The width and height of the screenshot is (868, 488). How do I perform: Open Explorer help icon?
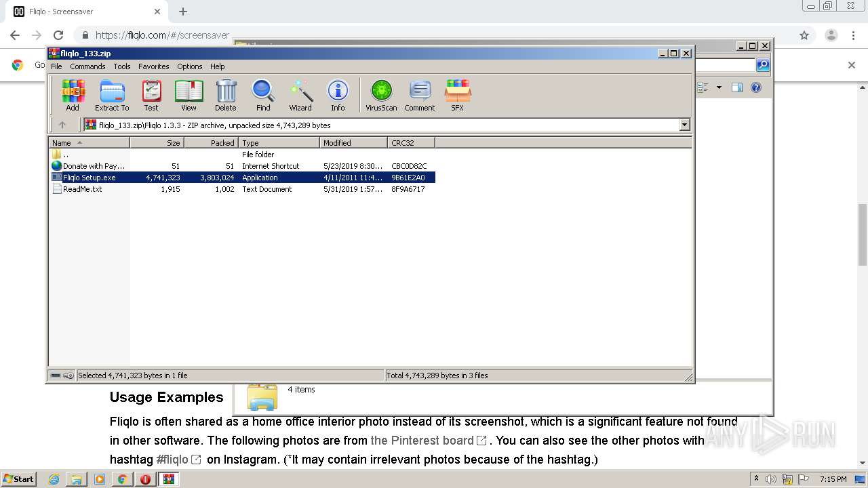[756, 87]
